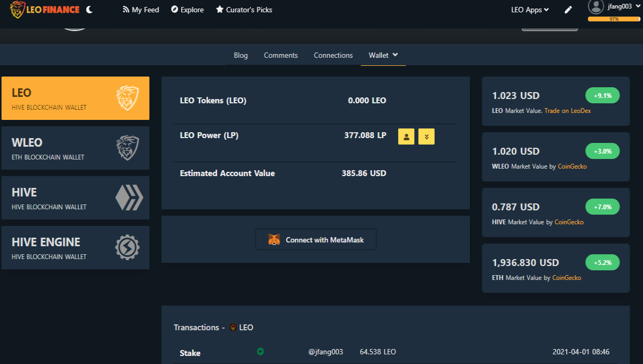Click the 64.538 LEO stake amount
Image resolution: width=643 pixels, height=364 pixels.
coord(378,352)
